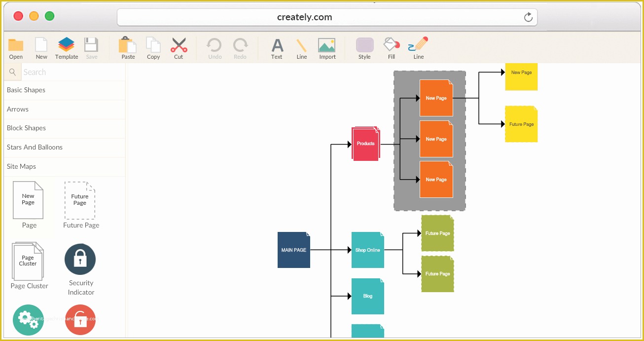The height and width of the screenshot is (341, 644).
Task: Select the Page Cluster shape
Action: coord(28,261)
